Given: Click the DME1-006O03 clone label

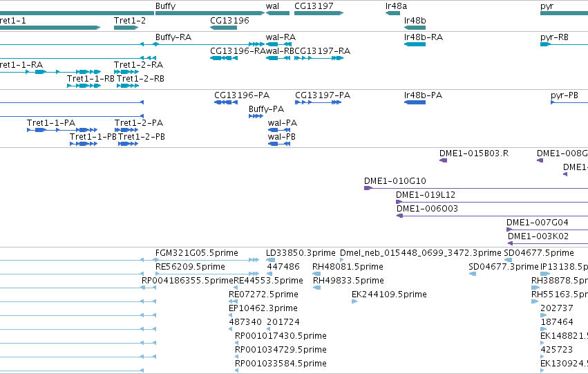Looking at the screenshot, I should (427, 209).
